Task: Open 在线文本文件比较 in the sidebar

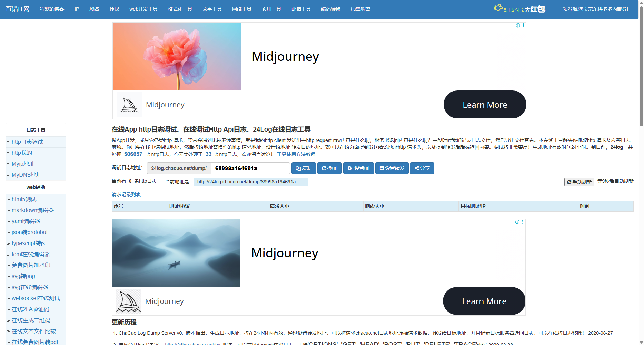Action: click(x=34, y=332)
